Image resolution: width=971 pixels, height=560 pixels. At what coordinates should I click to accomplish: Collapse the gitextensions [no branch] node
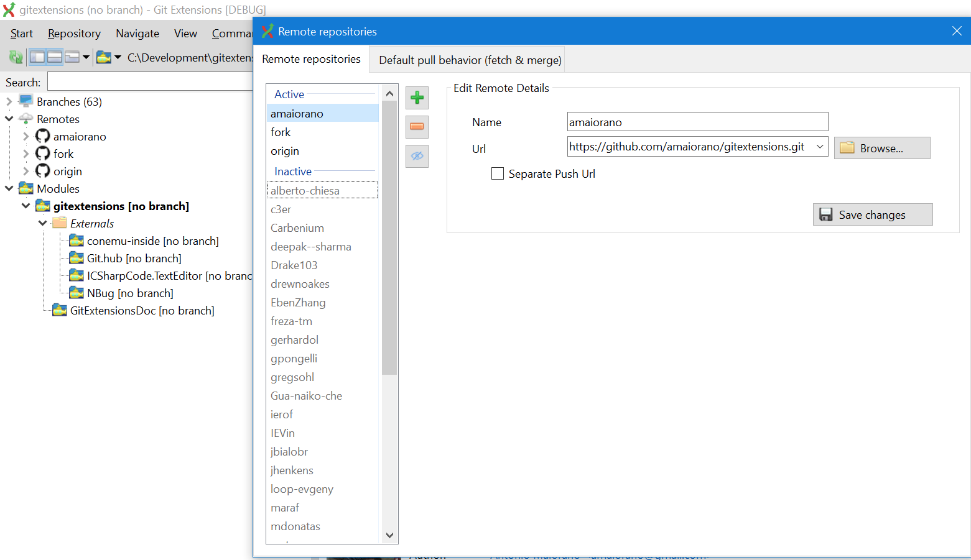26,206
